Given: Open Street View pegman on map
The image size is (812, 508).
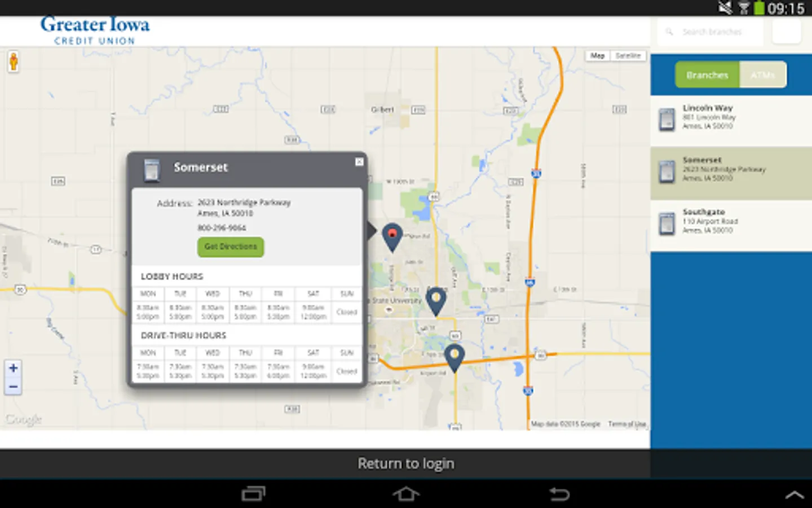Looking at the screenshot, I should [x=14, y=62].
